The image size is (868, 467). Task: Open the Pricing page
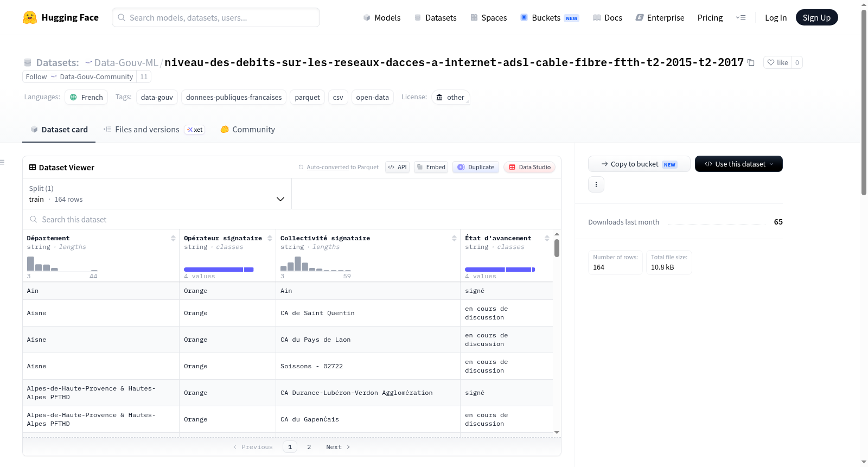coord(710,17)
